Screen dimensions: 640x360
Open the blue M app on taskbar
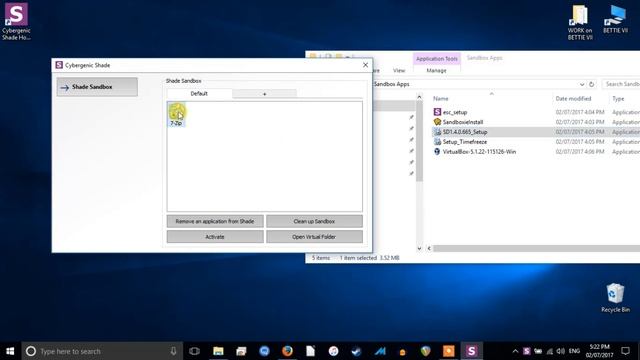click(x=380, y=351)
